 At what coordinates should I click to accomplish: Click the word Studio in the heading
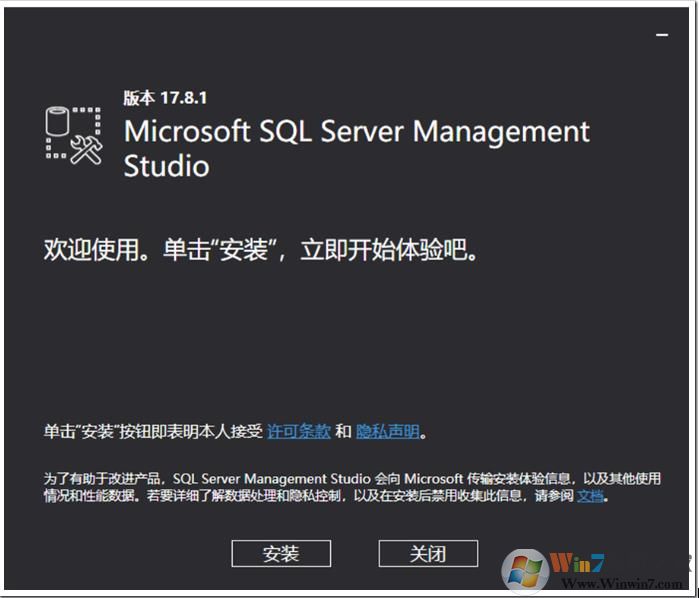[166, 165]
